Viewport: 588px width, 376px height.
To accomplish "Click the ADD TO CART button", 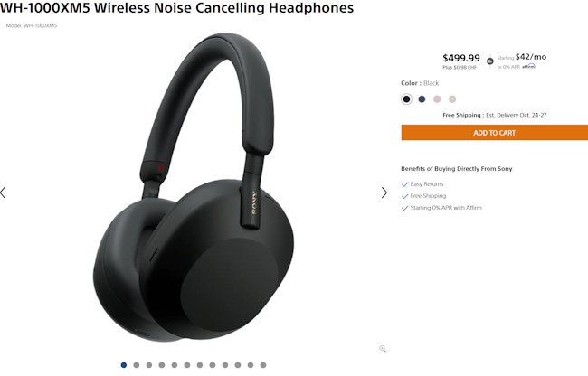I will [x=495, y=133].
